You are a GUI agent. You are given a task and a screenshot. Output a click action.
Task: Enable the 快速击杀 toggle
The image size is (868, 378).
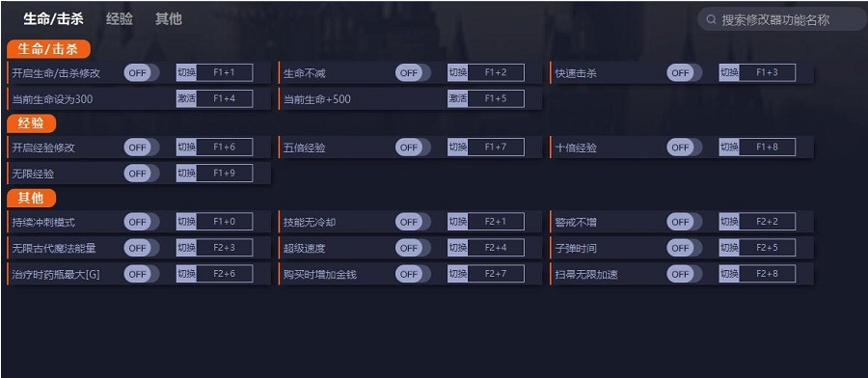point(684,72)
